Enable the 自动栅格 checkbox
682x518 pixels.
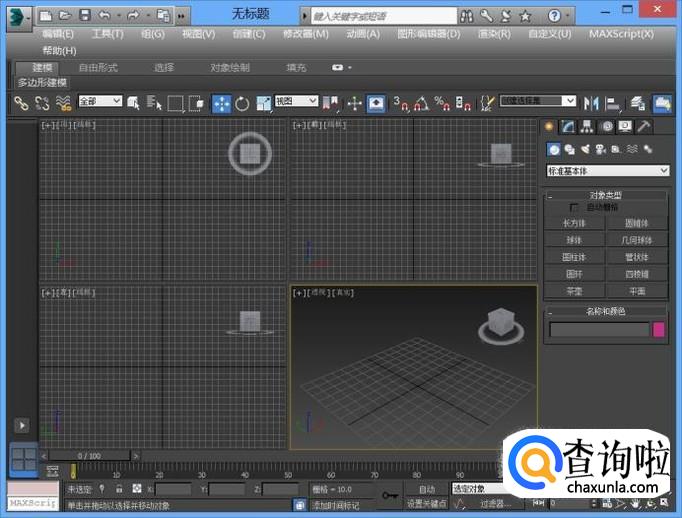[x=574, y=207]
